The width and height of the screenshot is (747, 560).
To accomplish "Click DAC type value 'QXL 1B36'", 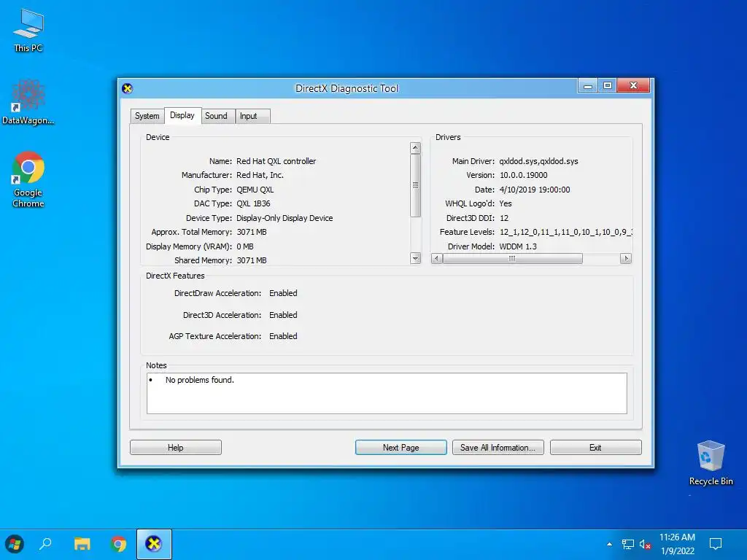I will [x=253, y=203].
